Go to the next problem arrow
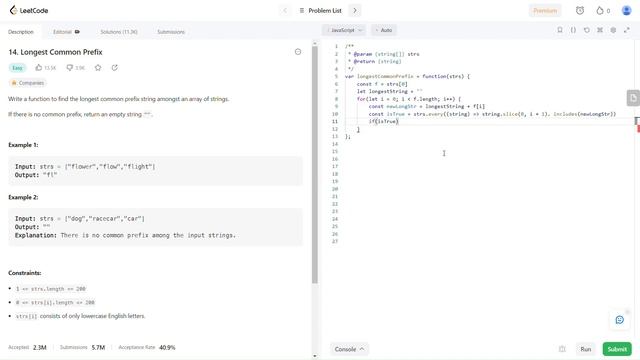The width and height of the screenshot is (640, 360). coord(355,11)
